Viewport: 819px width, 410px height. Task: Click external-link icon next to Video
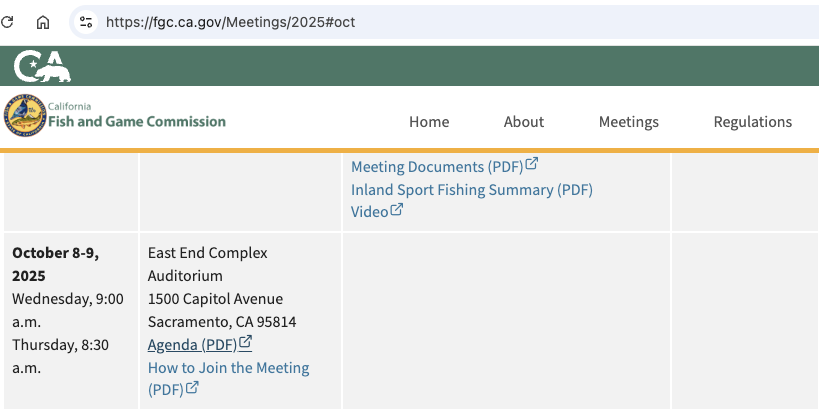pos(397,210)
